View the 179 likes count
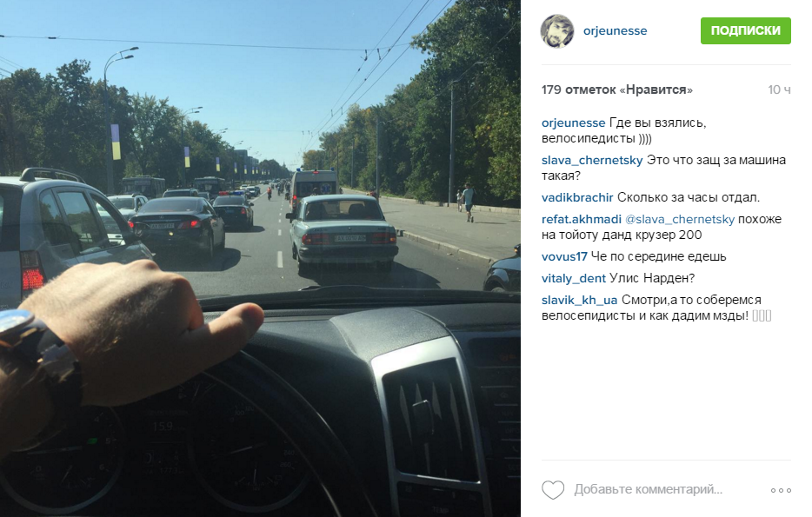 point(616,89)
